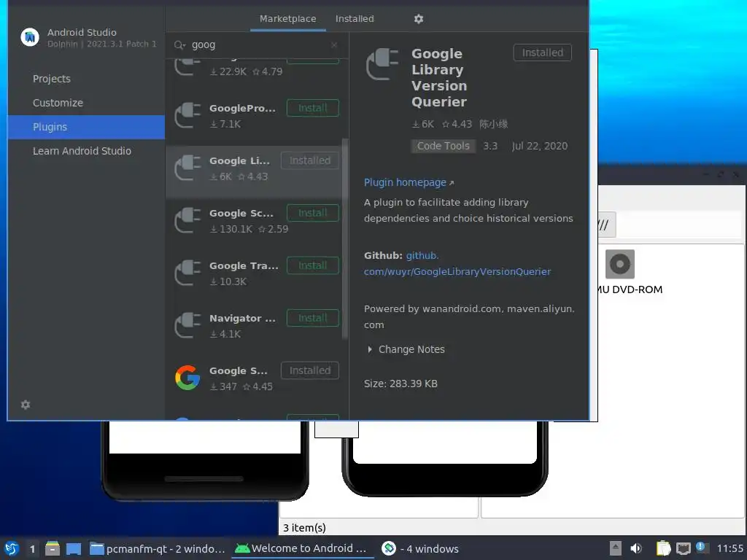Open the volume control tray icon
747x560 pixels.
coord(636,548)
